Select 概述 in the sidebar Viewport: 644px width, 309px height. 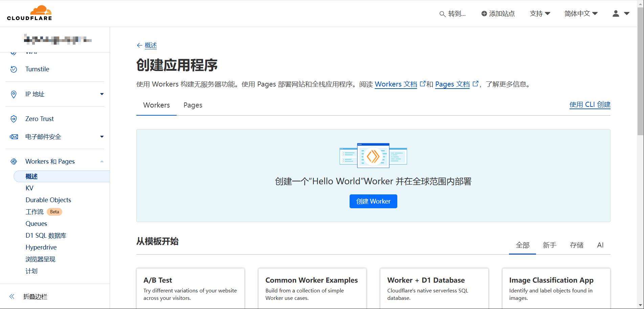62,176
